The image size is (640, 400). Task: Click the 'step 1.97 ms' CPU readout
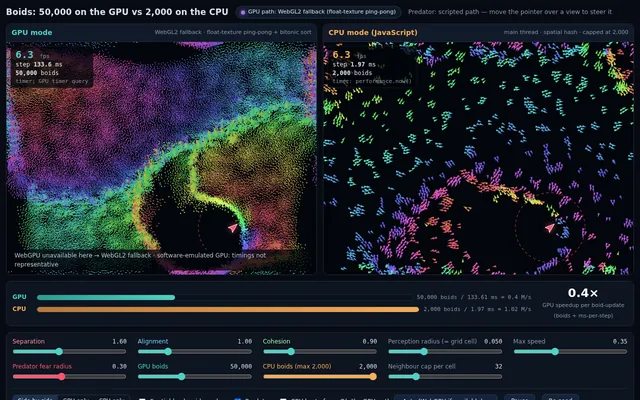pyautogui.click(x=354, y=64)
